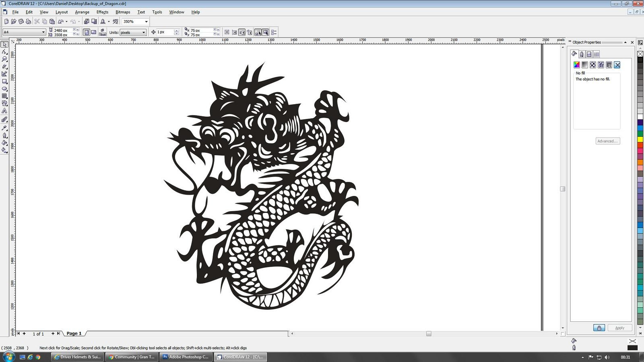Select the Shape tool in toolbox
Image resolution: width=644 pixels, height=362 pixels.
tap(4, 51)
